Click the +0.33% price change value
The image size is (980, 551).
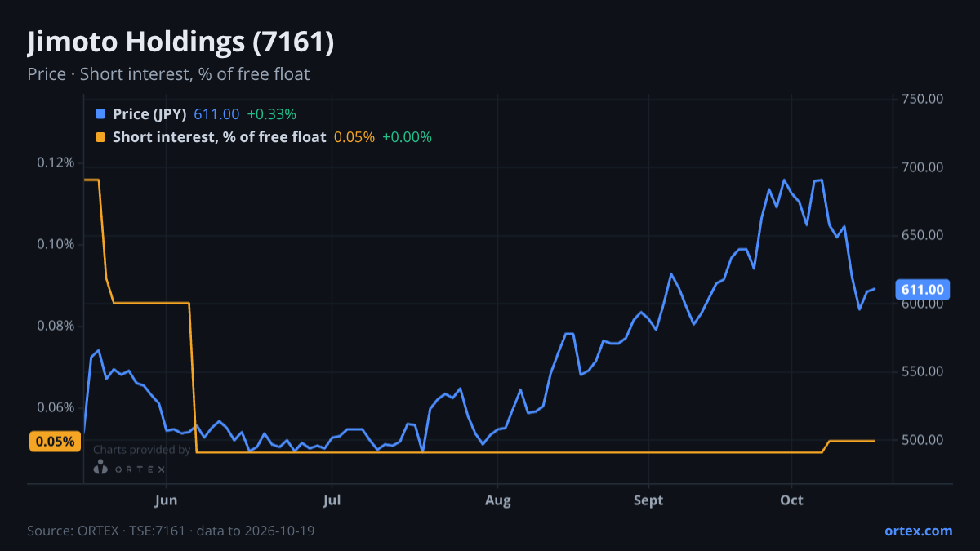(271, 114)
